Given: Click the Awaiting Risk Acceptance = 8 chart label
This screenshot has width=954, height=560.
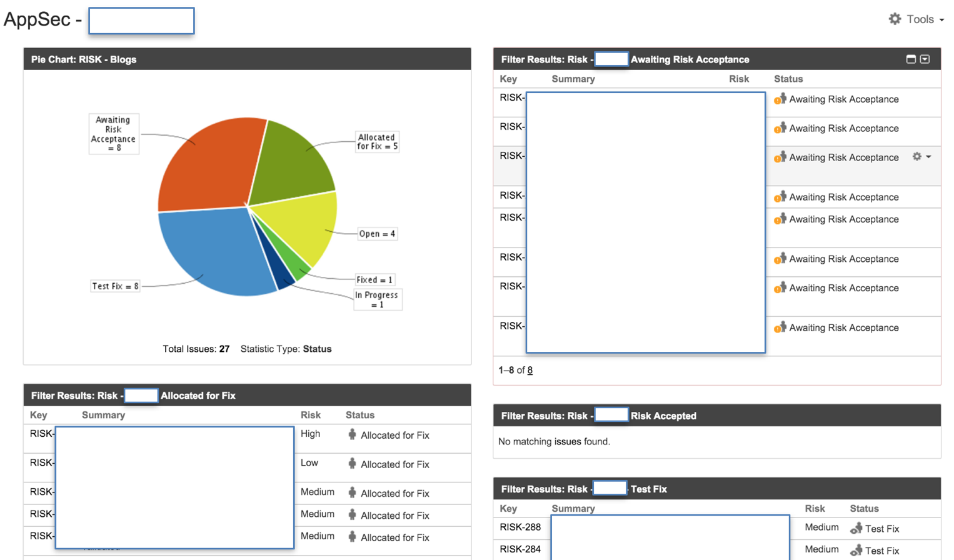Looking at the screenshot, I should pyautogui.click(x=114, y=133).
